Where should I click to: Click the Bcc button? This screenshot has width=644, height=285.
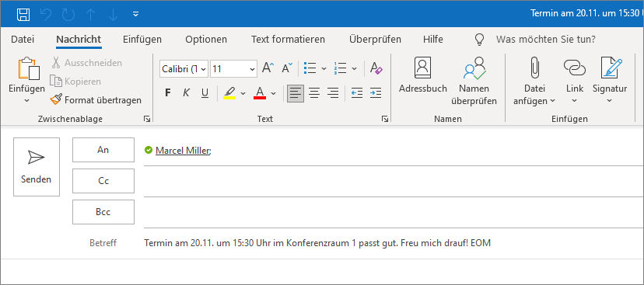click(x=103, y=212)
